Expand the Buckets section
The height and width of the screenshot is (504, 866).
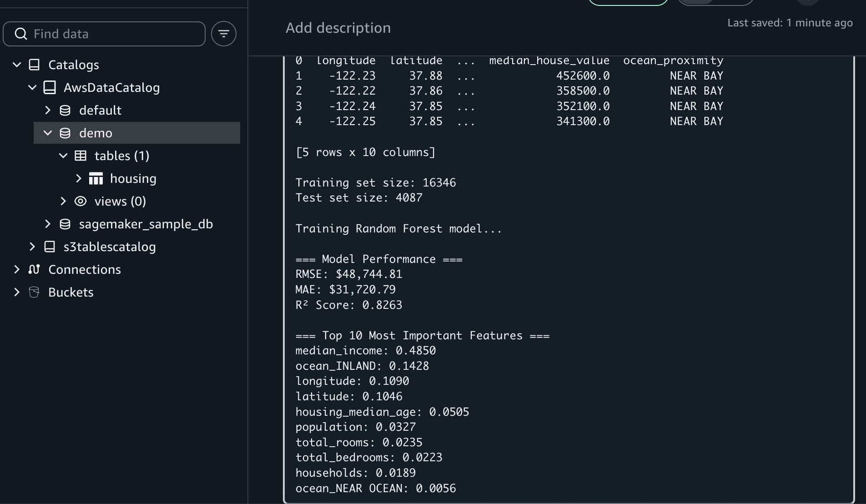(x=17, y=292)
